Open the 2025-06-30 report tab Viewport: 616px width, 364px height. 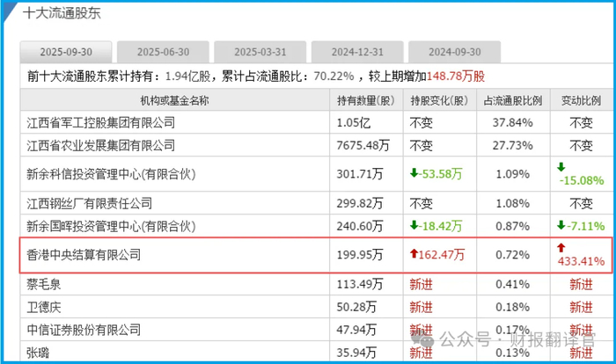click(x=163, y=52)
